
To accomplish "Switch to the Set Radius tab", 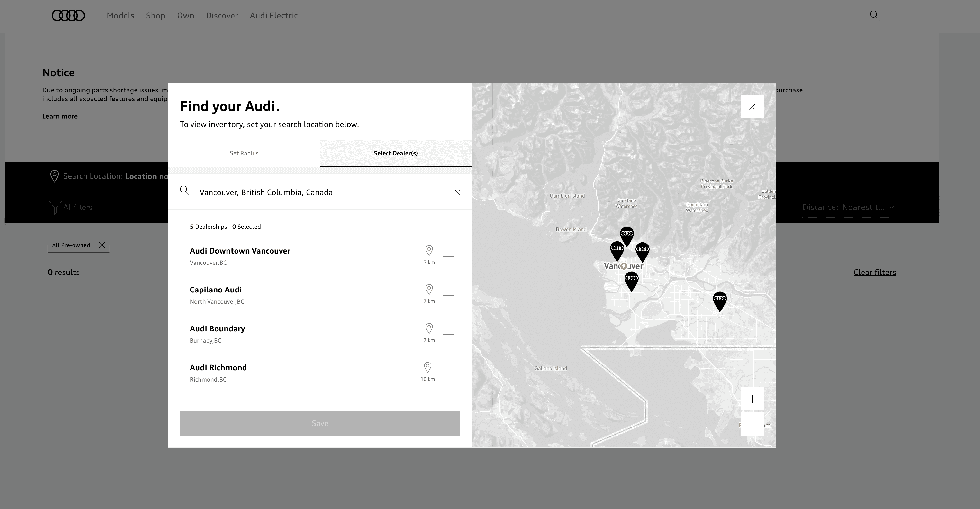I will click(244, 153).
